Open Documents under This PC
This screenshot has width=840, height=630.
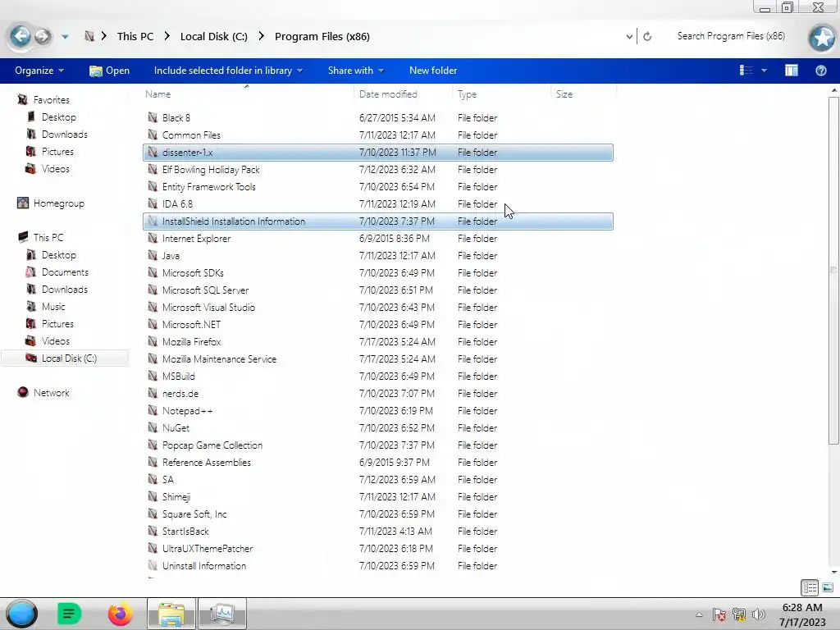click(65, 272)
